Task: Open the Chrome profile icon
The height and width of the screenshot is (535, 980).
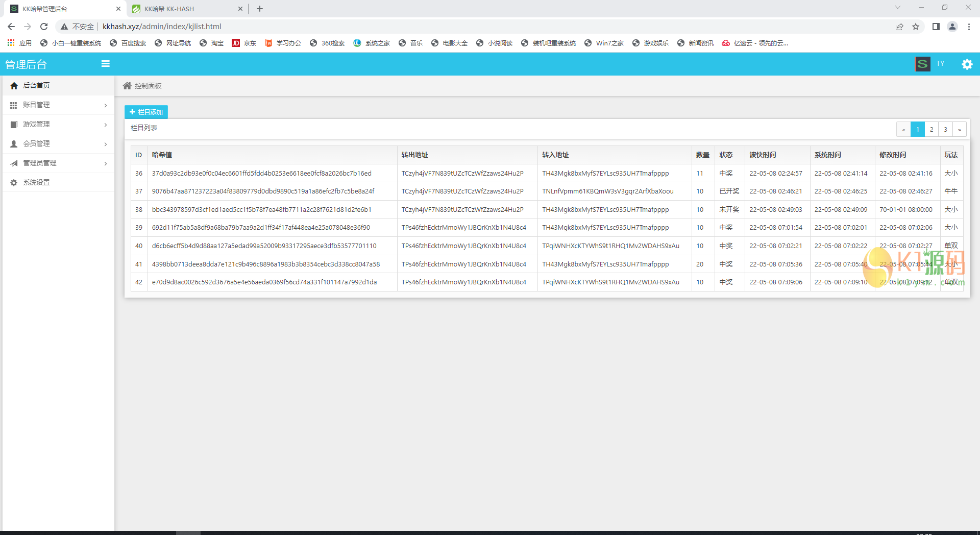Action: click(x=952, y=27)
